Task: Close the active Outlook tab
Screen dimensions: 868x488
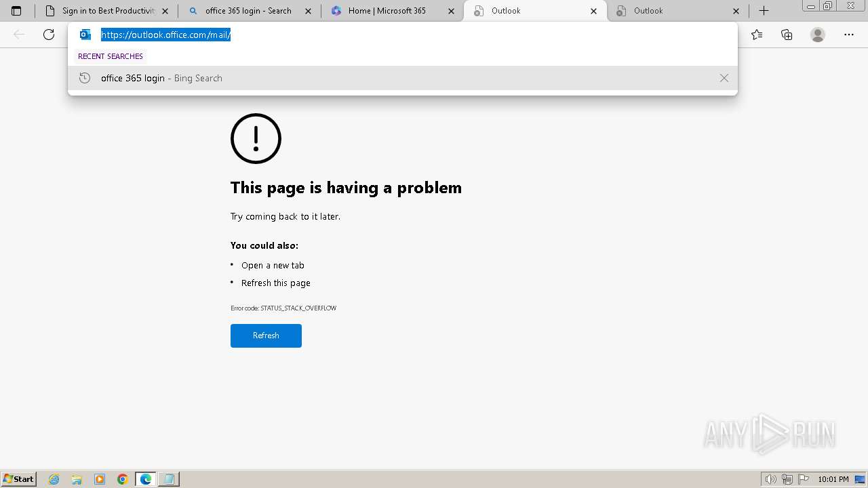Action: (x=594, y=11)
